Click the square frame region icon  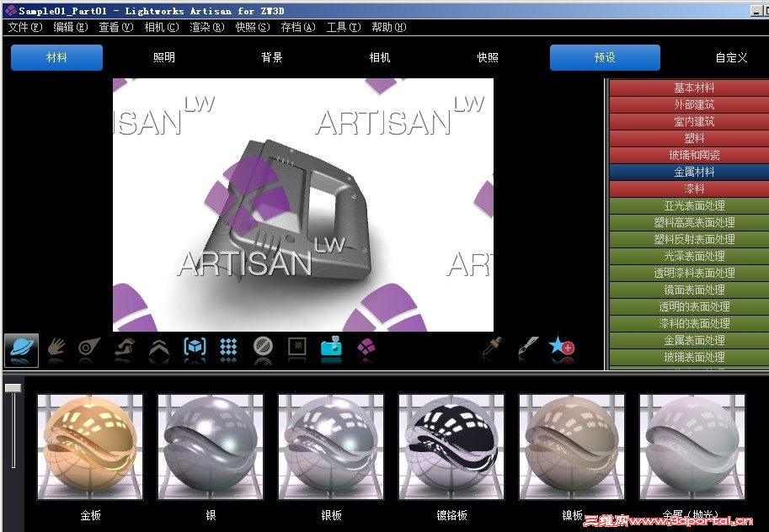[x=297, y=346]
